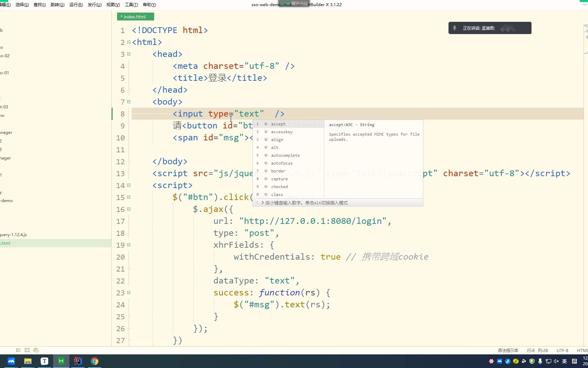Open Google Chrome from the taskbar
588x368 pixels.
click(95, 361)
